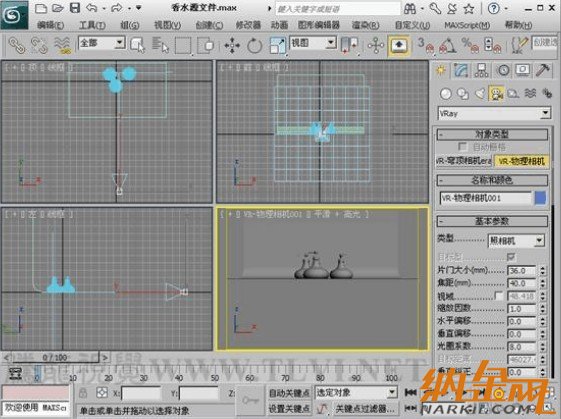Select the Bind to Space Warp tool
This screenshot has height=419, width=561.
[x=62, y=45]
